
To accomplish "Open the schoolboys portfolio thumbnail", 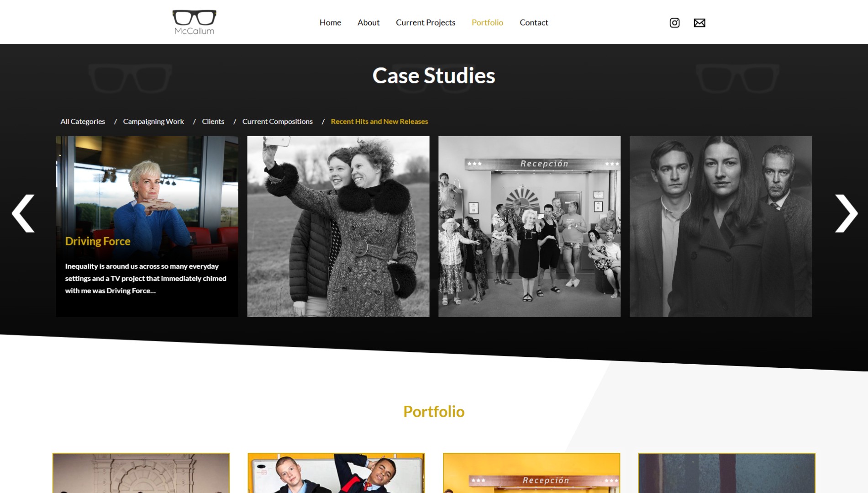I will [x=337, y=473].
